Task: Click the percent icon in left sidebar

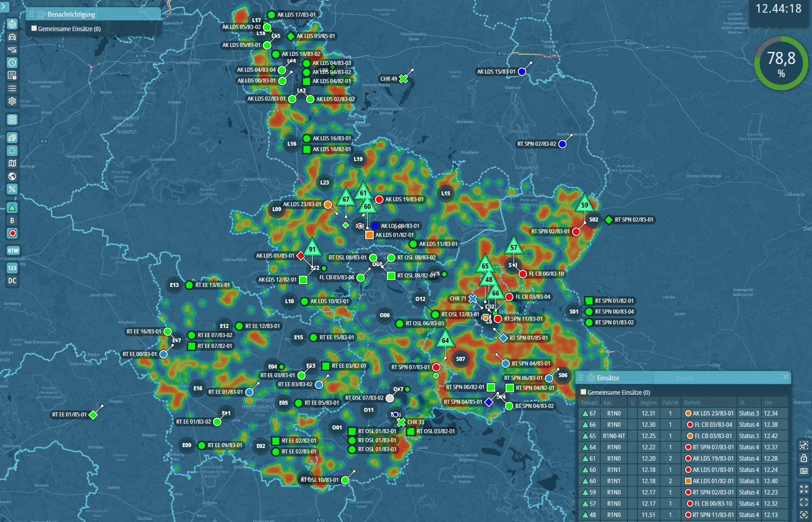Action: 12,189
